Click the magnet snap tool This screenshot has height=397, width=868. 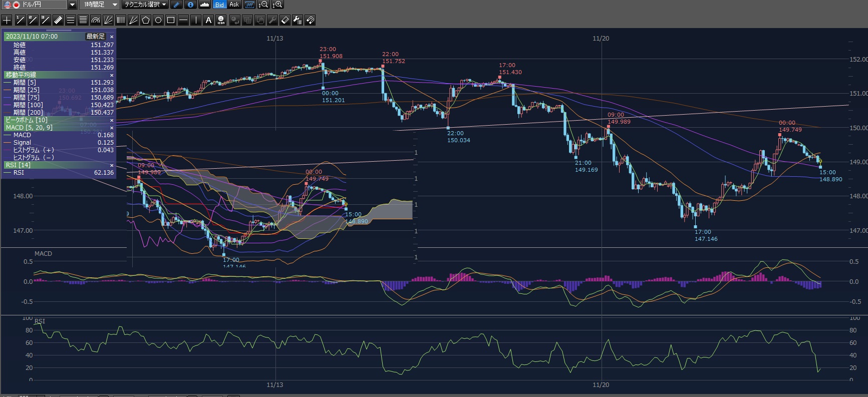[x=310, y=20]
